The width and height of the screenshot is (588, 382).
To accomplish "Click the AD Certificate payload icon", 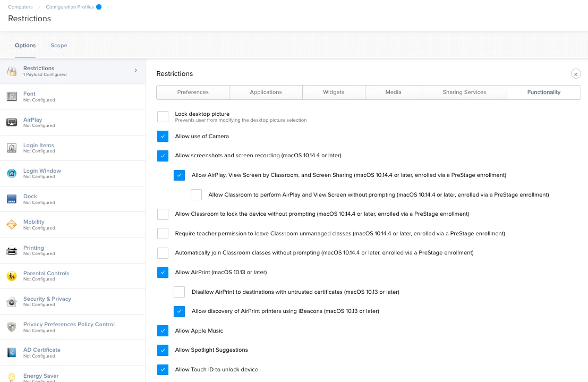I will 12,352.
